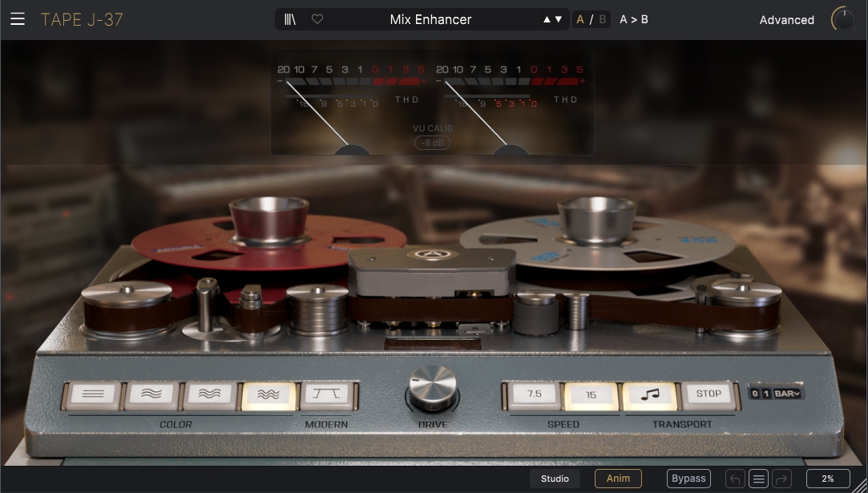Set tape speed to 7.5
The height and width of the screenshot is (493, 868).
click(534, 394)
